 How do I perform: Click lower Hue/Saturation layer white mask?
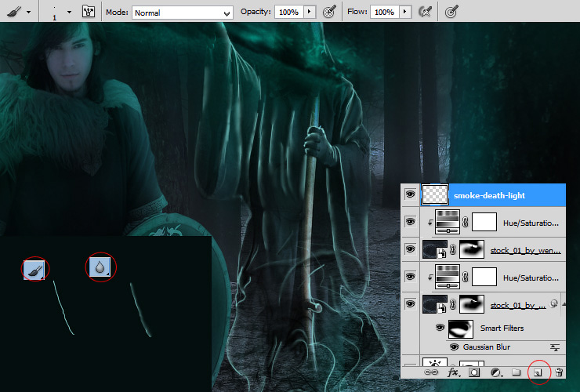(x=484, y=277)
